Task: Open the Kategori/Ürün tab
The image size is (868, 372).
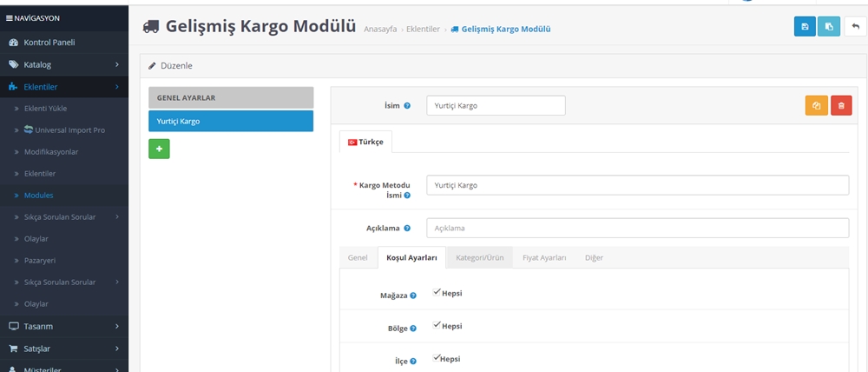Action: click(x=480, y=258)
